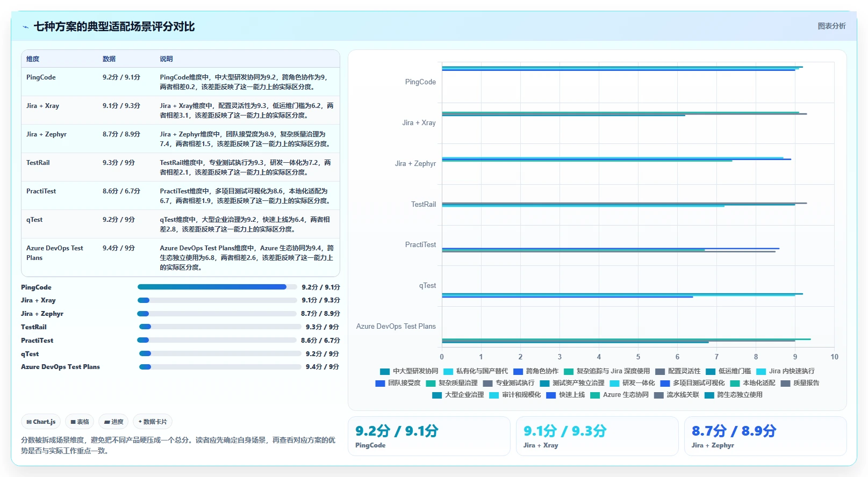The width and height of the screenshot is (868, 477).
Task: Click the 快速上线 legend color box
Action: click(551, 395)
